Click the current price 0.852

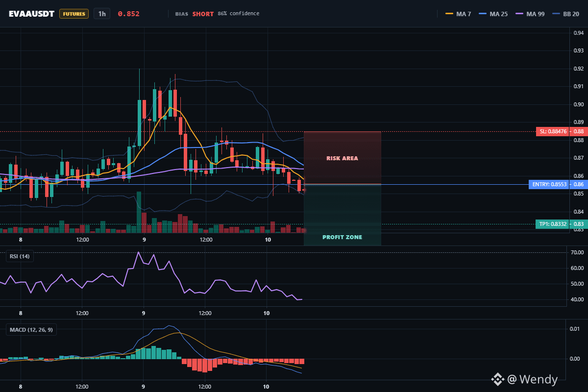click(128, 14)
